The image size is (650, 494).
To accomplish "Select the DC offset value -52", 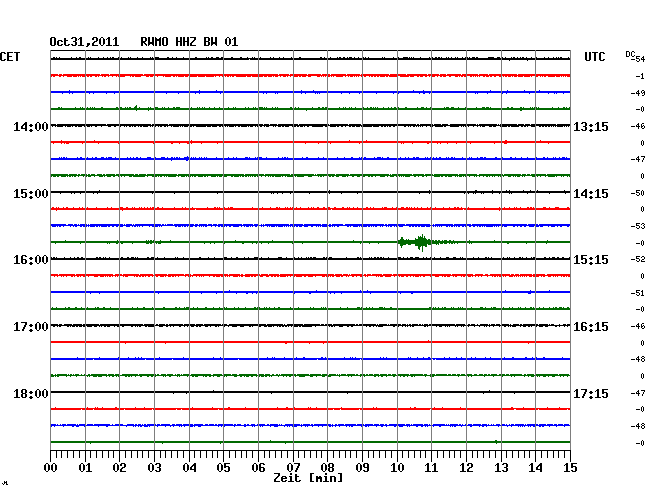I will [638, 259].
